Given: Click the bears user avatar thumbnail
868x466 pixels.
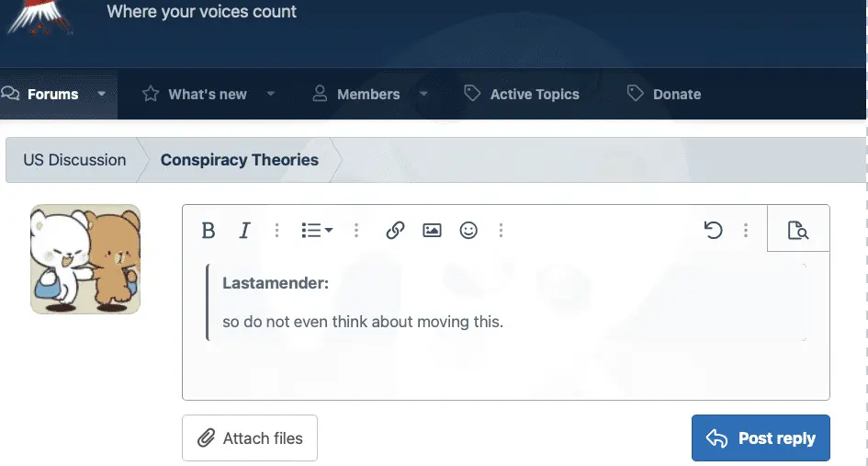Looking at the screenshot, I should pyautogui.click(x=85, y=259).
